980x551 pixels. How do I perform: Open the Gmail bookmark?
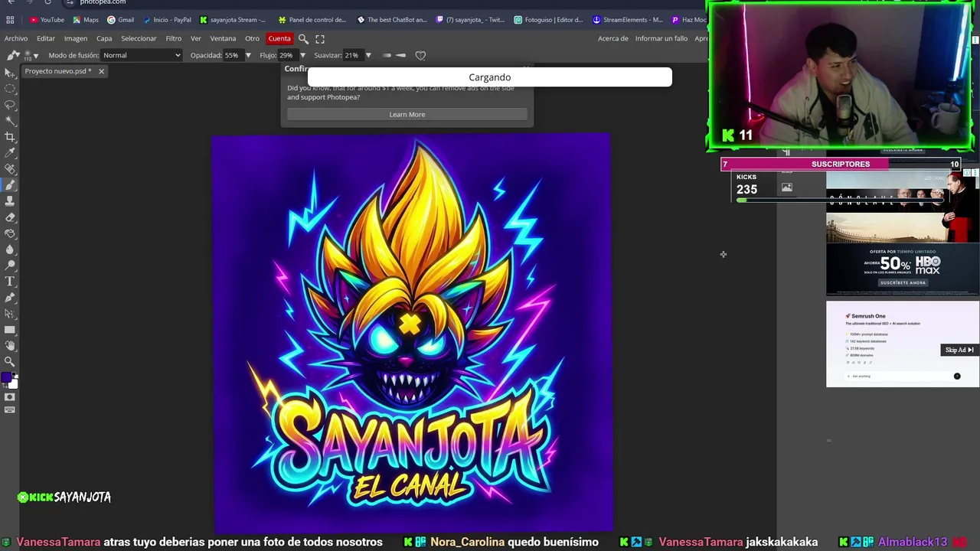pyautogui.click(x=121, y=20)
